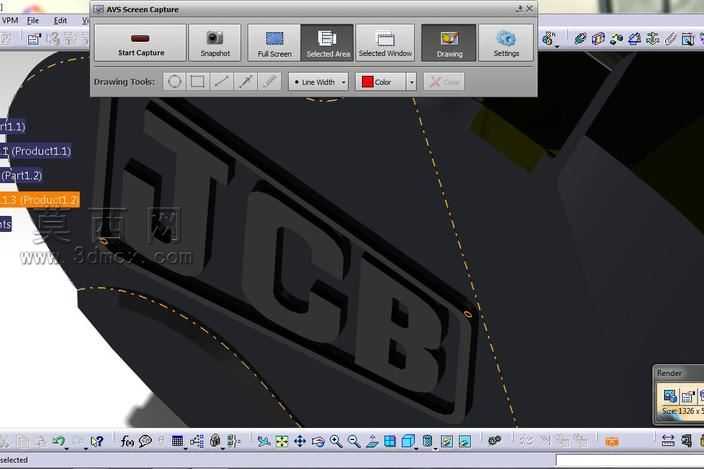
Task: Click the Fit All In icon
Action: (x=282, y=442)
